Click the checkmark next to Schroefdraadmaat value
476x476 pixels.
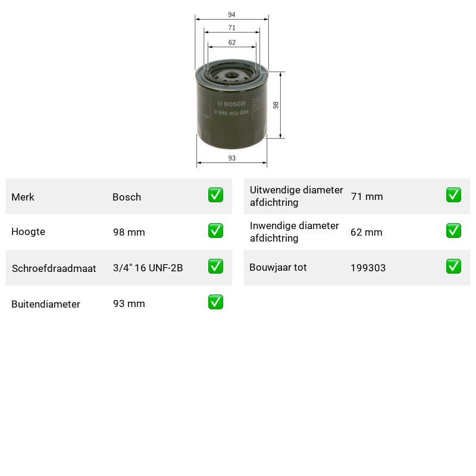[x=215, y=266]
